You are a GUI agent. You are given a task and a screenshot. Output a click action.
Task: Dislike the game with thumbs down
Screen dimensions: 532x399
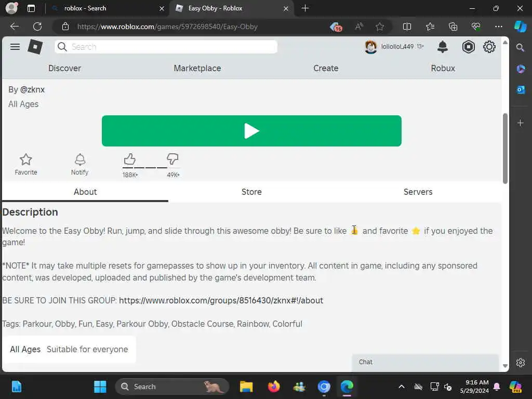tap(172, 159)
